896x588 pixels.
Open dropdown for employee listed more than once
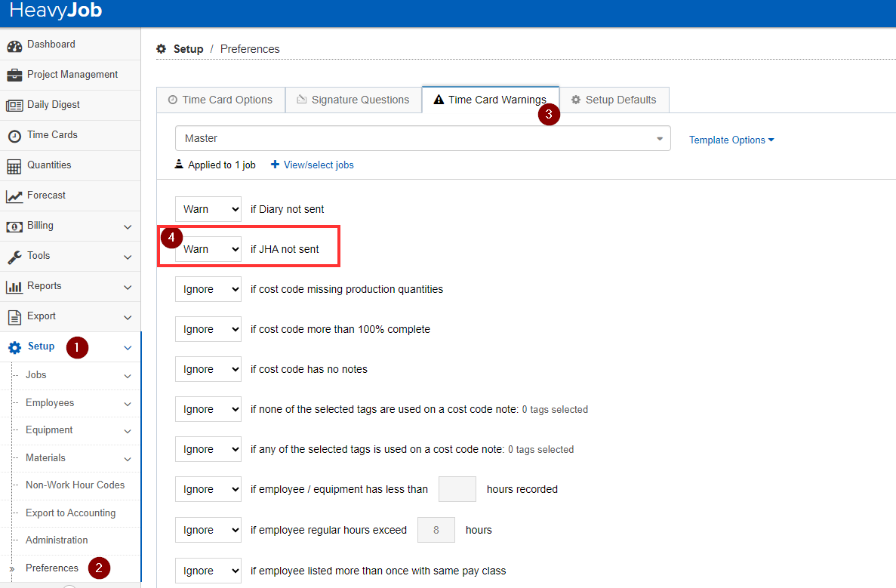[208, 571]
